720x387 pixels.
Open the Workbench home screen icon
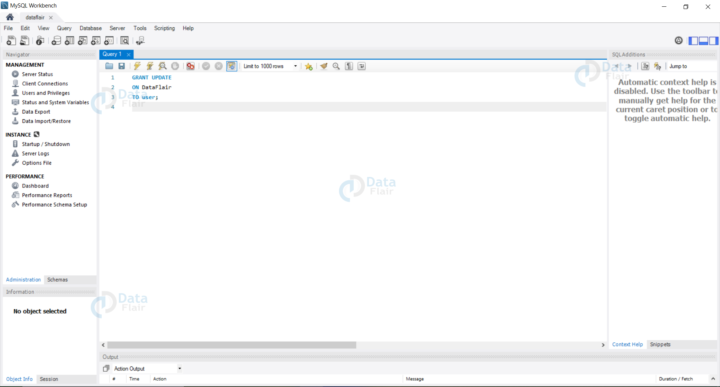[x=10, y=17]
